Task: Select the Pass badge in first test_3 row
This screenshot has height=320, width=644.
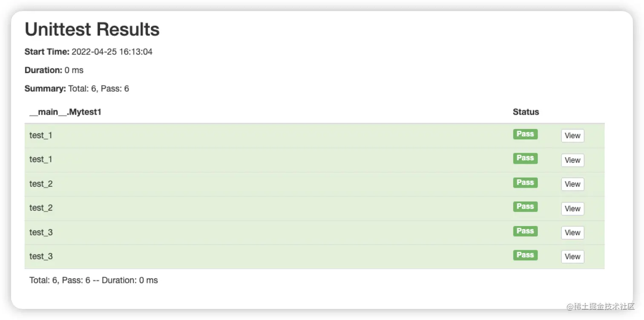Action: [x=525, y=231]
